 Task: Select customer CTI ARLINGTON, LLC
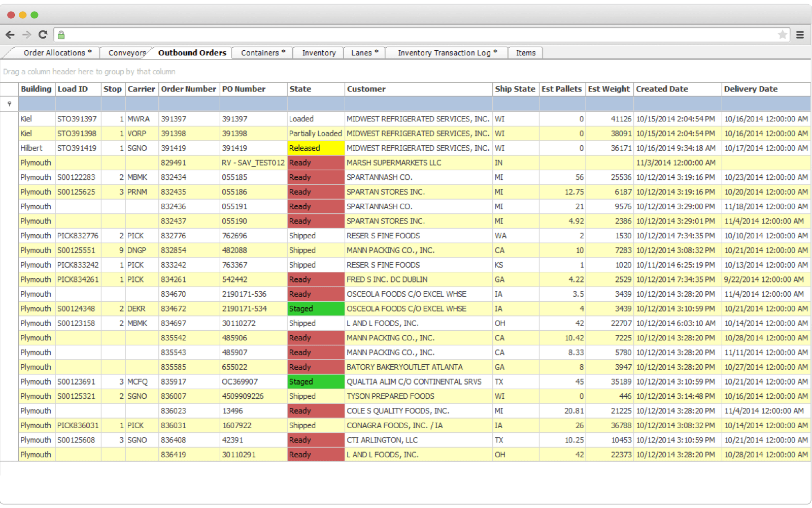[419, 440]
